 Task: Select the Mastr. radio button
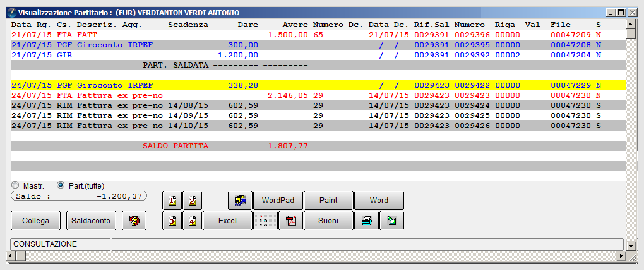16,185
